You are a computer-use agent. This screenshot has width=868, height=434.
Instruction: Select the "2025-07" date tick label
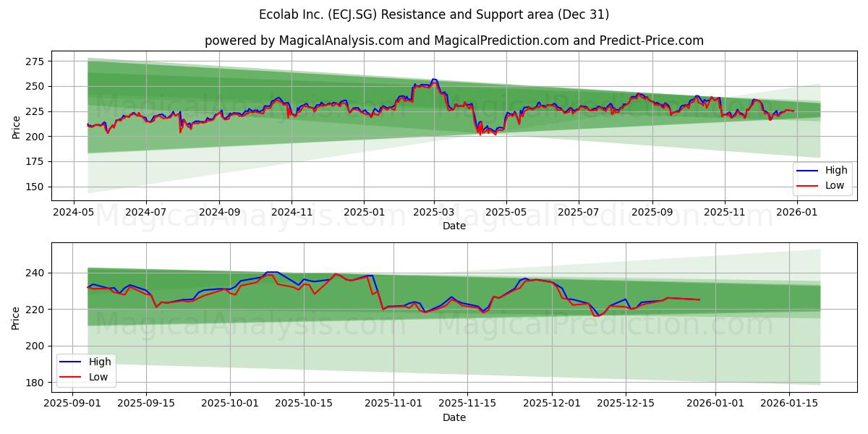click(x=579, y=213)
